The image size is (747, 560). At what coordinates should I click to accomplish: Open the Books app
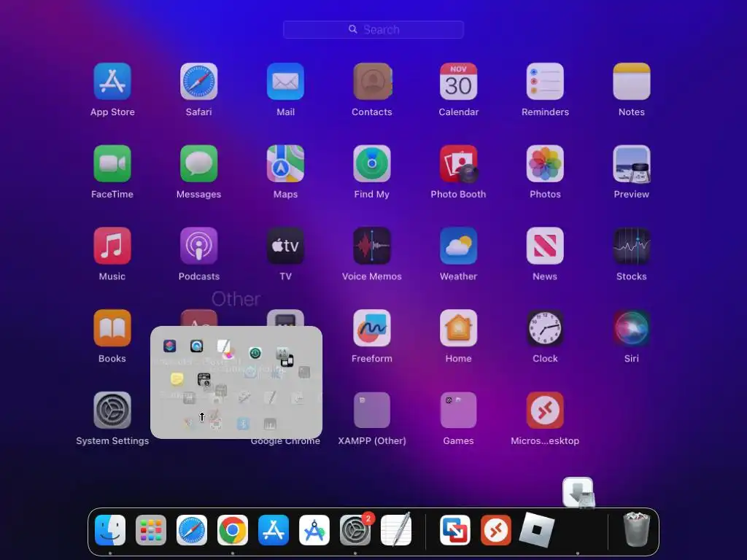coord(112,328)
